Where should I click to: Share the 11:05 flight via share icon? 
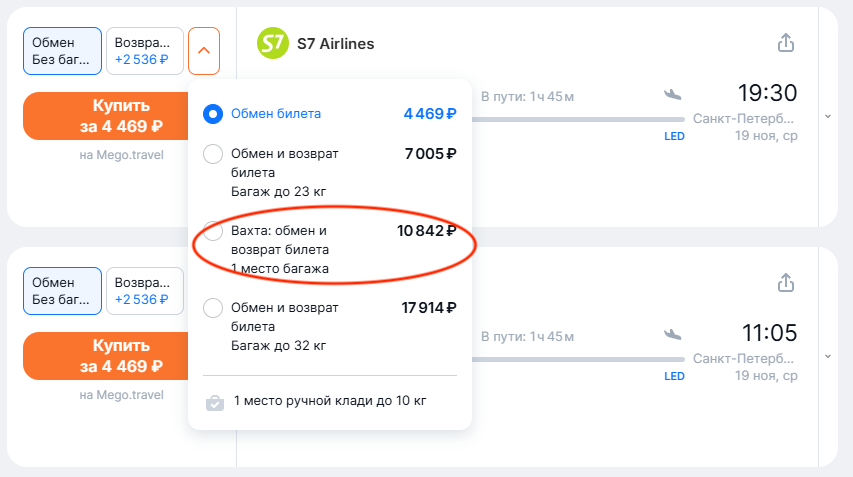785,284
